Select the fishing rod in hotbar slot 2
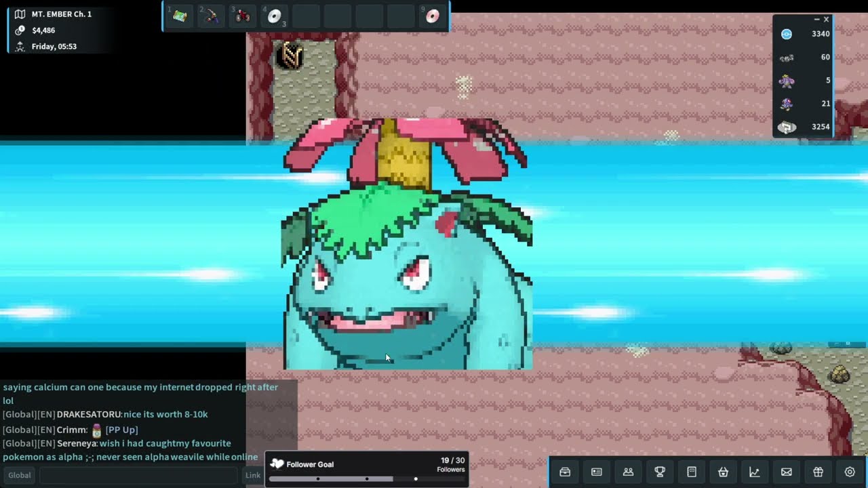 (212, 16)
